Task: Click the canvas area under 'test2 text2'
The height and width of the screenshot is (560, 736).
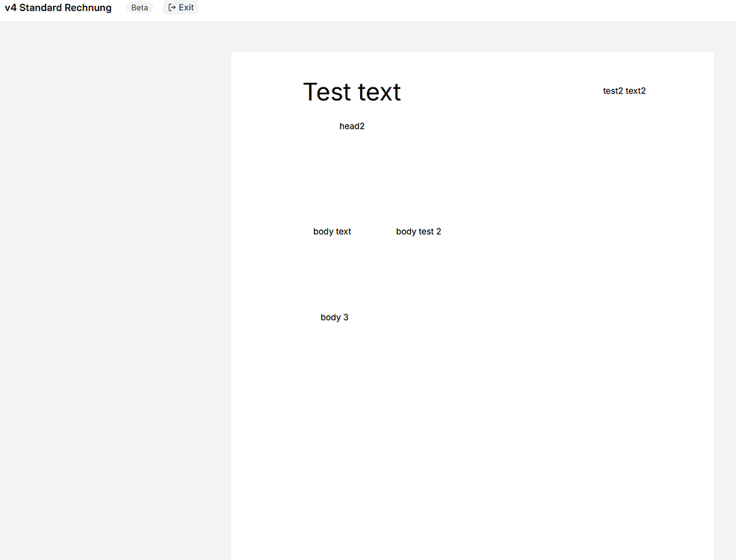Action: click(624, 134)
